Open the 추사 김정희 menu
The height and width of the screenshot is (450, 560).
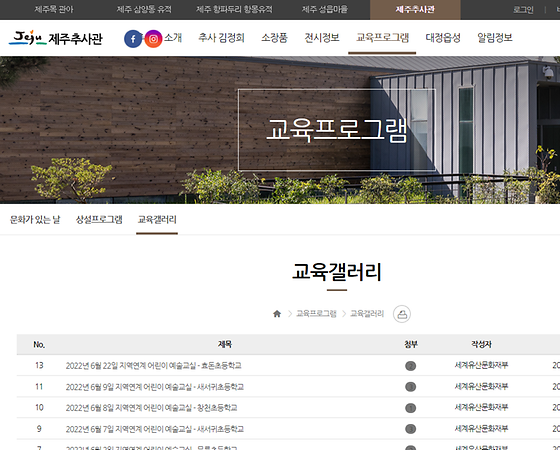(221, 38)
